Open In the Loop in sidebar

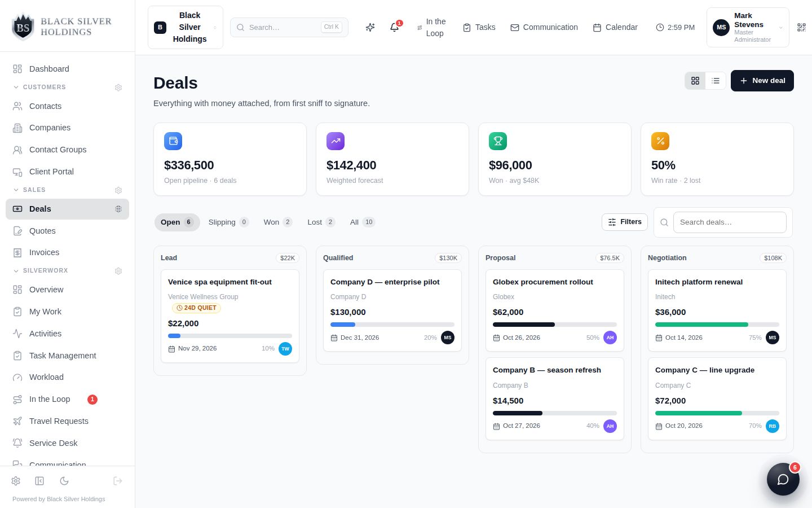click(67, 399)
